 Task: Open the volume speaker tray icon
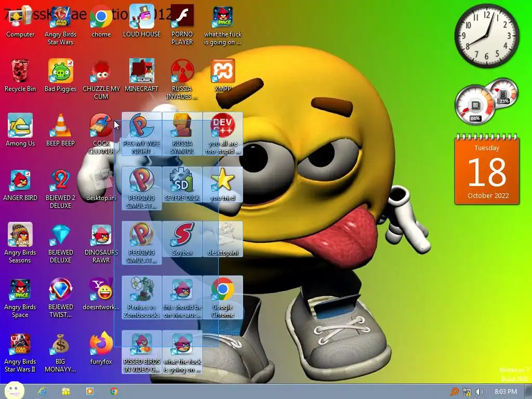(479, 392)
